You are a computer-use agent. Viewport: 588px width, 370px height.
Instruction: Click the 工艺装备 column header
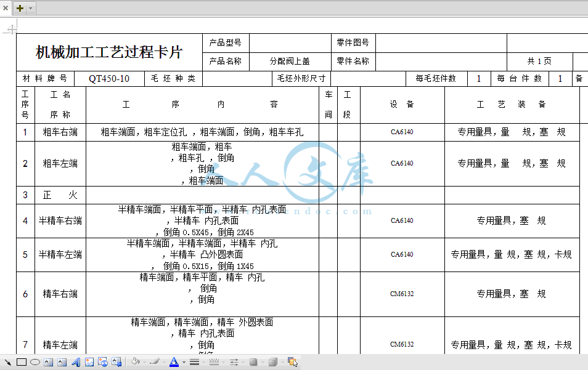tap(512, 105)
